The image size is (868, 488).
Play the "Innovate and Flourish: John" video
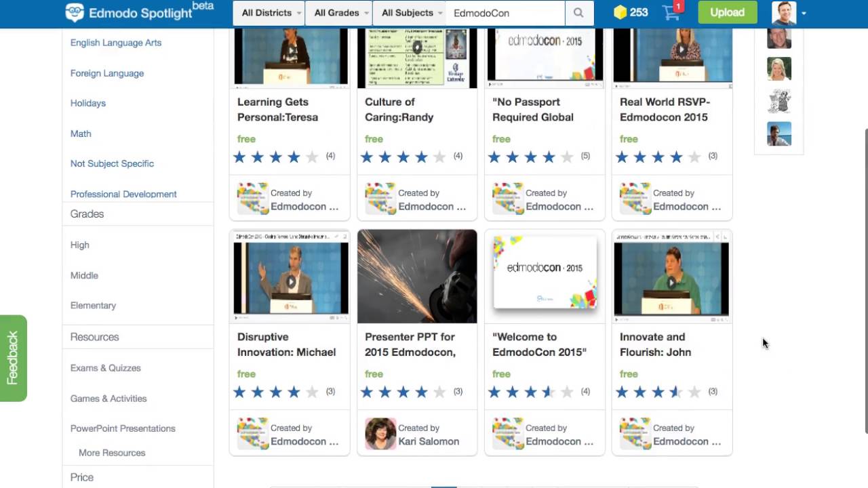click(671, 283)
